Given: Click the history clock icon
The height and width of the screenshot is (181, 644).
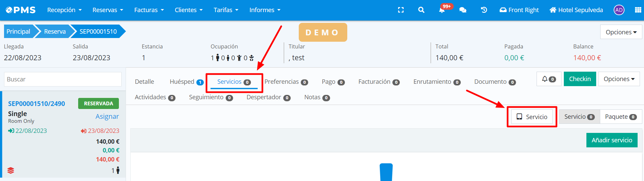Looking at the screenshot, I should click(484, 10).
